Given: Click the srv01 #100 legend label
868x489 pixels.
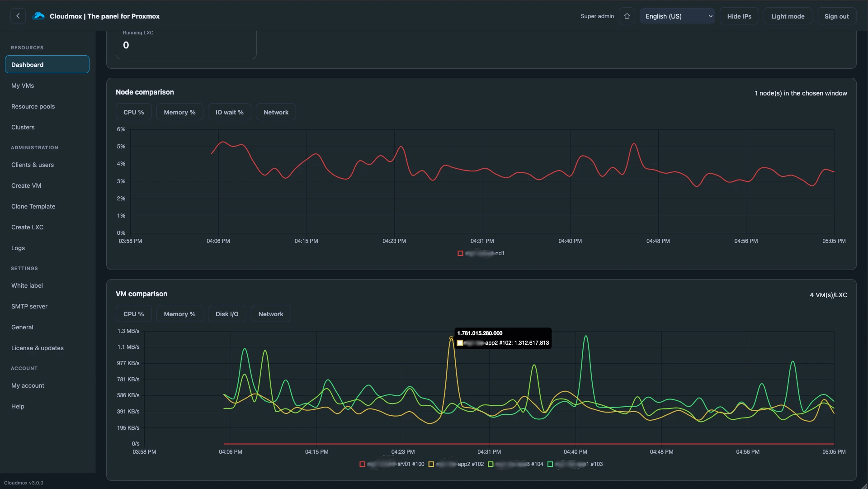Looking at the screenshot, I should (396, 464).
